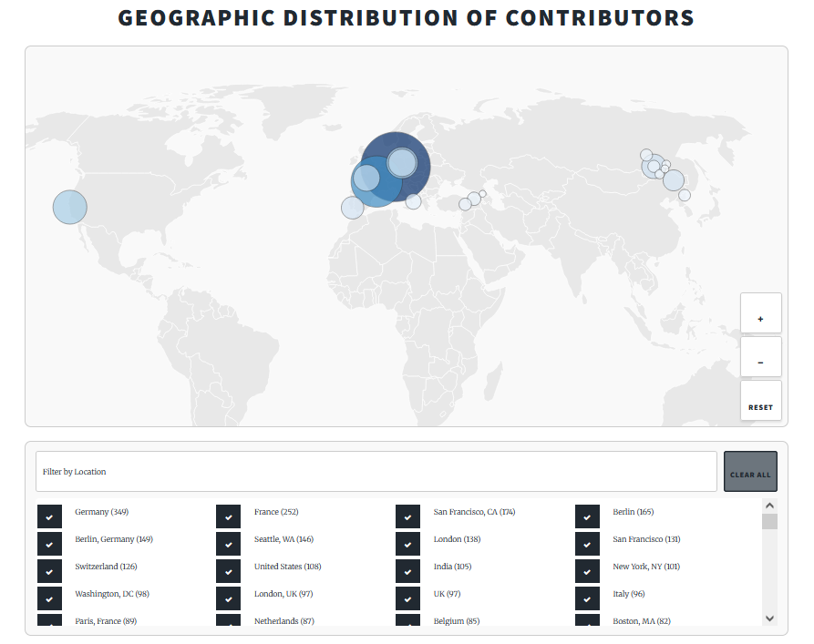Disable the Switzerland (126) checkbox

coord(50,570)
